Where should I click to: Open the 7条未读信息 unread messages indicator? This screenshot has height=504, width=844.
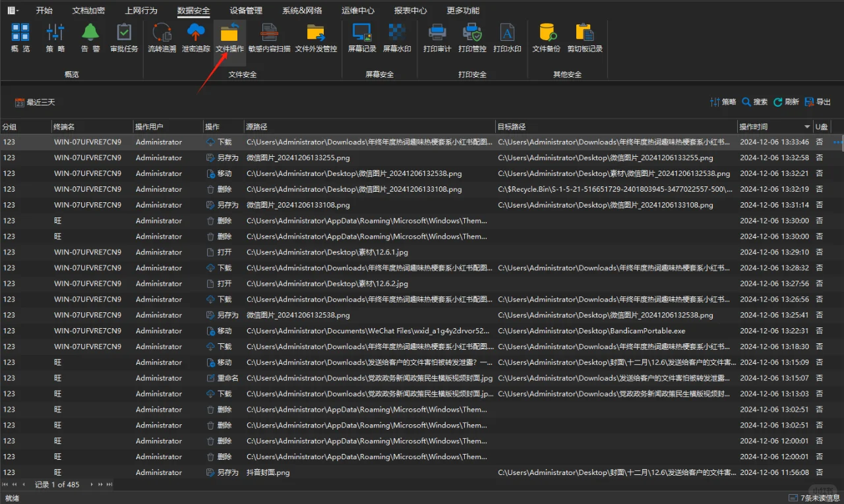tap(814, 497)
